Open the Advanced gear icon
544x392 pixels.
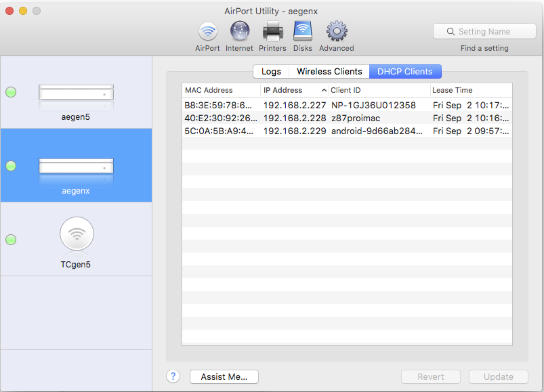point(337,32)
